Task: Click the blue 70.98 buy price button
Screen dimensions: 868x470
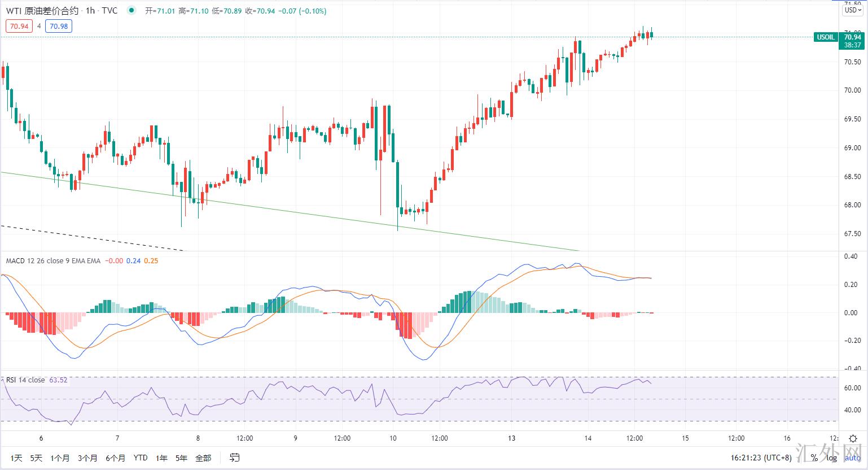Action: [x=59, y=26]
